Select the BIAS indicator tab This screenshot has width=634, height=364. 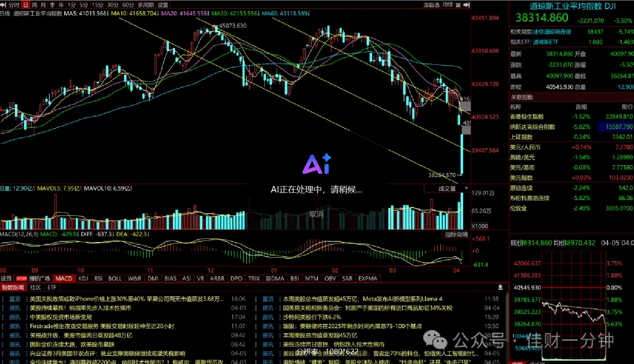point(170,278)
